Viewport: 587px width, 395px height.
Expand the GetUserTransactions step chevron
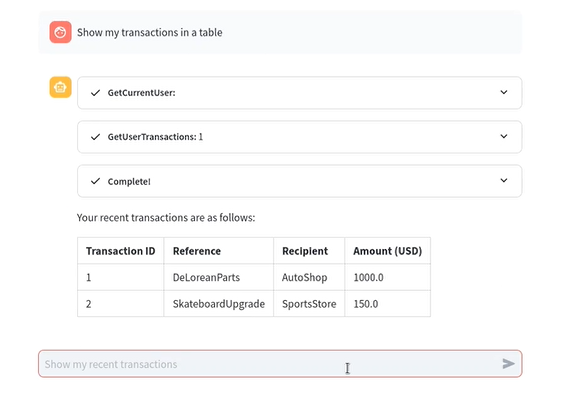[504, 136]
